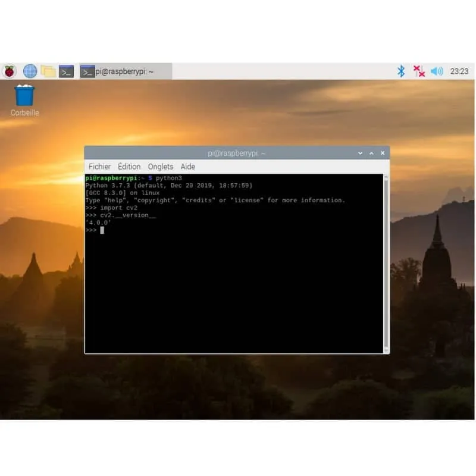This screenshot has height=476, width=476.
Task: Open the Aide menu
Action: pyautogui.click(x=188, y=167)
